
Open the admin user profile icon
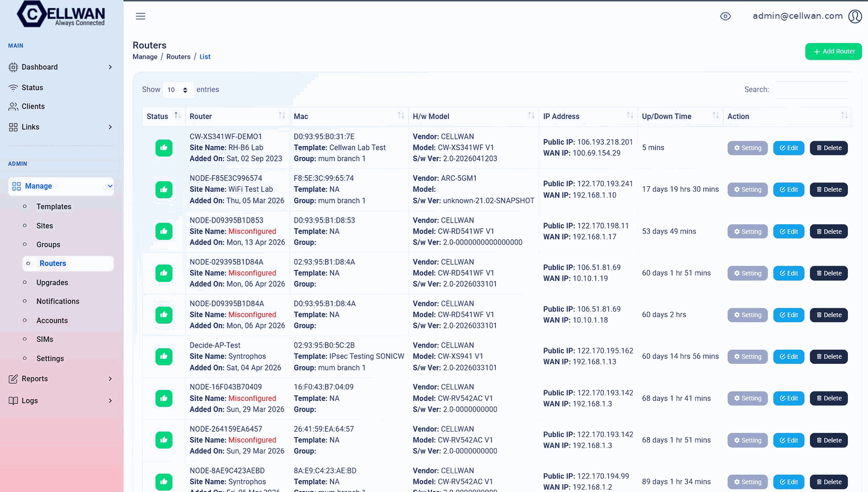pyautogui.click(x=855, y=16)
